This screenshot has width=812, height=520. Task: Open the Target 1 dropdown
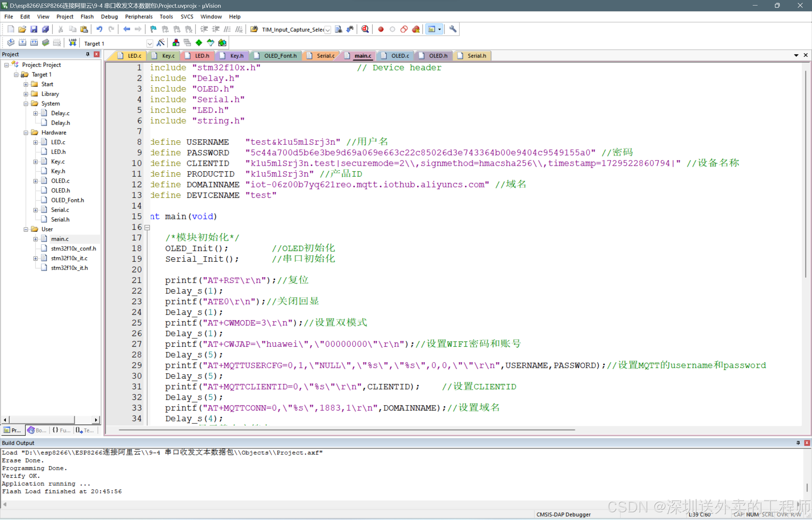[x=150, y=43]
